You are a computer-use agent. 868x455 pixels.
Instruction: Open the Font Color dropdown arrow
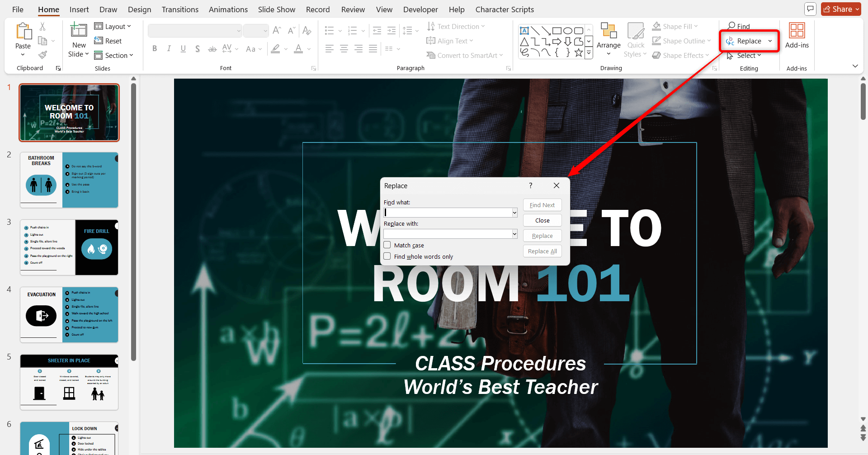click(x=309, y=49)
